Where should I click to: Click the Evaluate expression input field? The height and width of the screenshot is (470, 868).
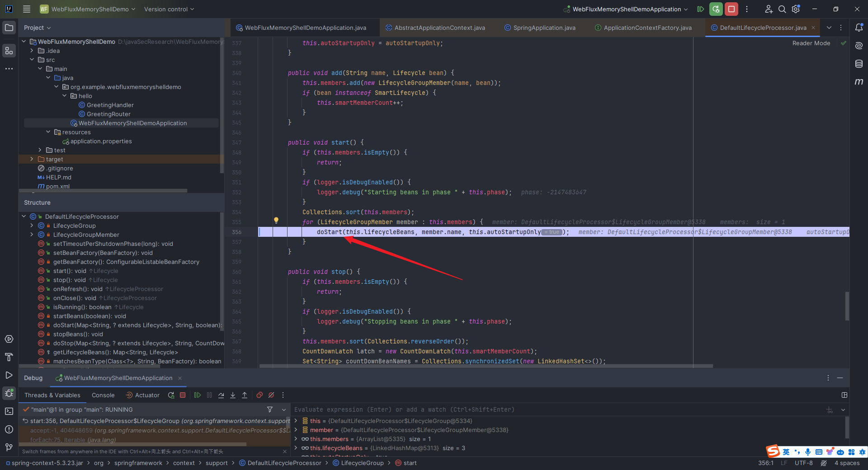558,409
